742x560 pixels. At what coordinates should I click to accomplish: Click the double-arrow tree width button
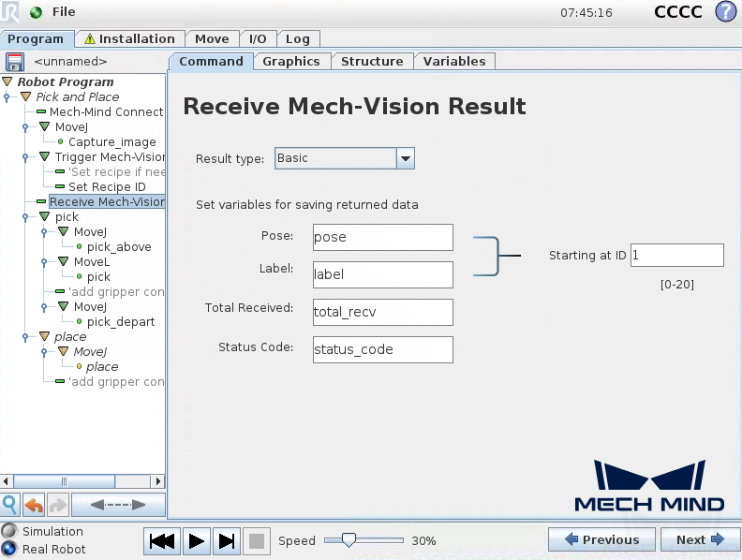click(x=118, y=505)
